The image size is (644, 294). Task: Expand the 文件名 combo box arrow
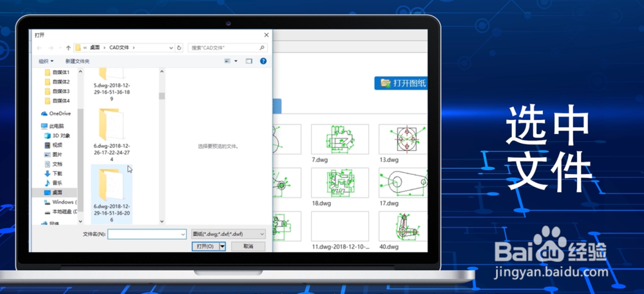pyautogui.click(x=183, y=234)
